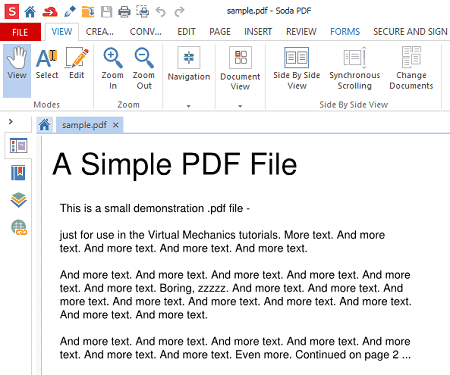450x375 pixels.
Task: Expand the left sidebar panel chevron
Action: pos(11,122)
